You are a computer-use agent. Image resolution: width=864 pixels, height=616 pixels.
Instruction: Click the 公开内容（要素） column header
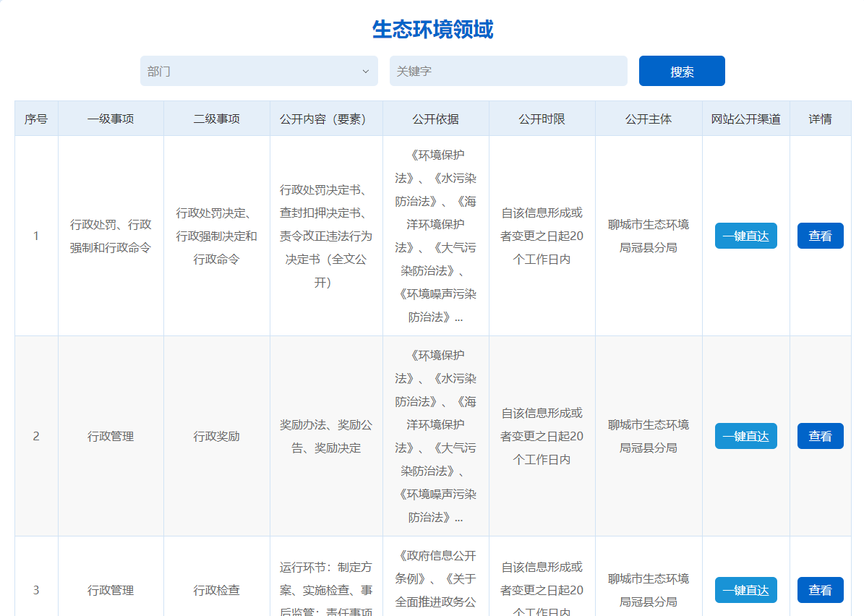coord(326,119)
